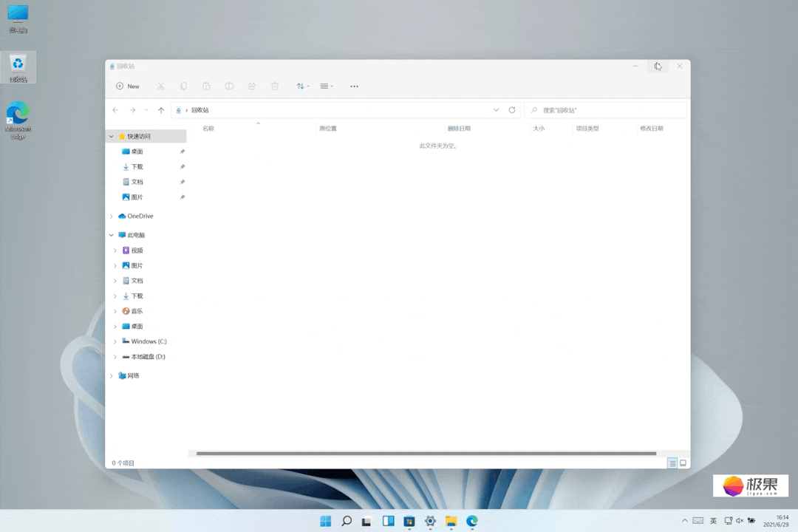Click the Rename icon in the toolbar
798x532 pixels.
[x=229, y=86]
